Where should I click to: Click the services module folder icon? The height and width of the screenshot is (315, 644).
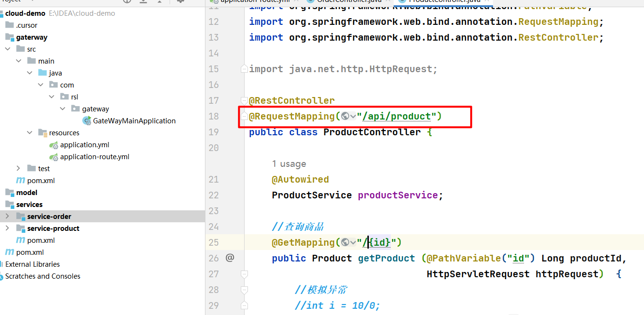[10, 204]
